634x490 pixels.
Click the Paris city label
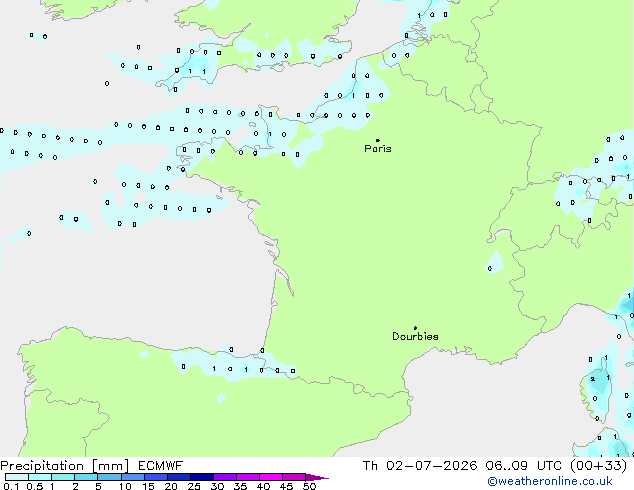(378, 149)
